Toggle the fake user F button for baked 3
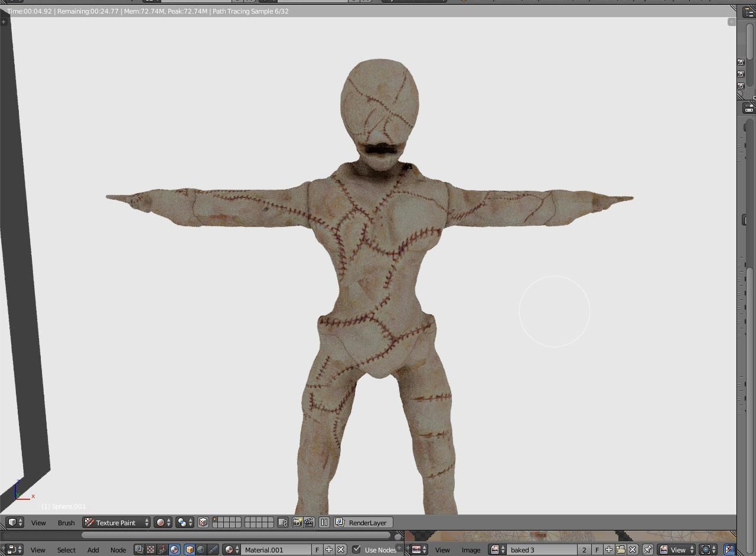 point(598,550)
